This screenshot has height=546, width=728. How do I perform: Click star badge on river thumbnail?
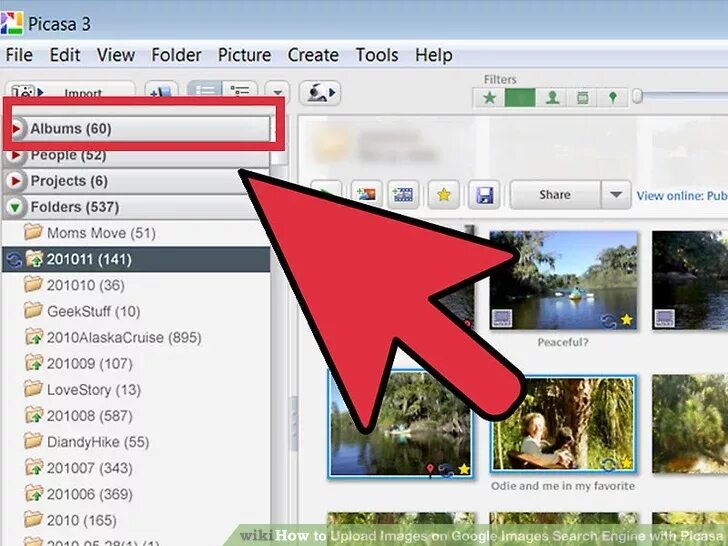[464, 469]
